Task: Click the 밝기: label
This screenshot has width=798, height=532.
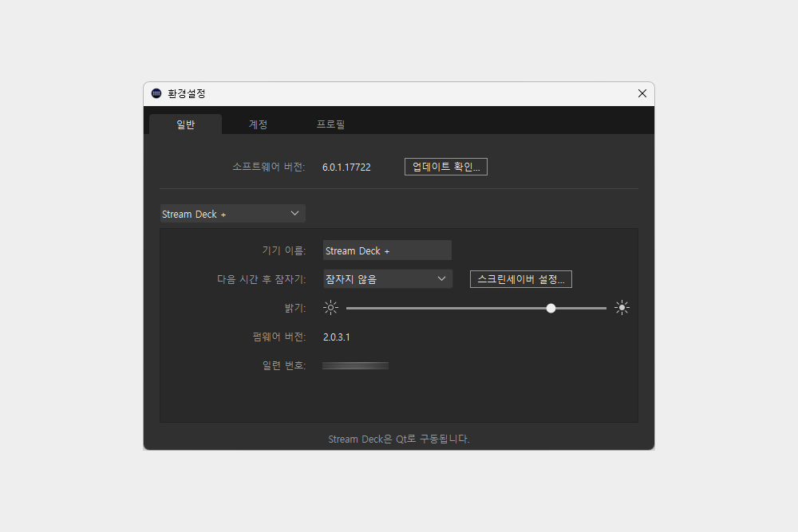Action: [295, 308]
